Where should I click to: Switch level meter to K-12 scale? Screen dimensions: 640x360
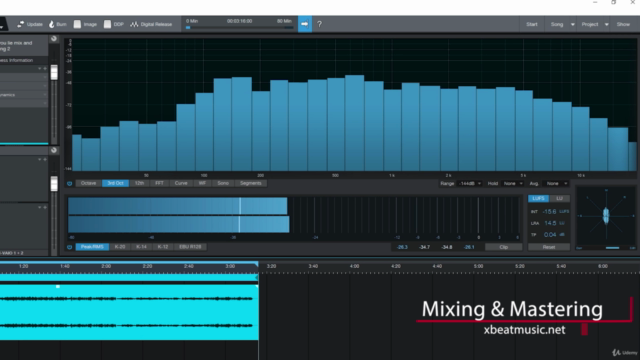tap(163, 247)
